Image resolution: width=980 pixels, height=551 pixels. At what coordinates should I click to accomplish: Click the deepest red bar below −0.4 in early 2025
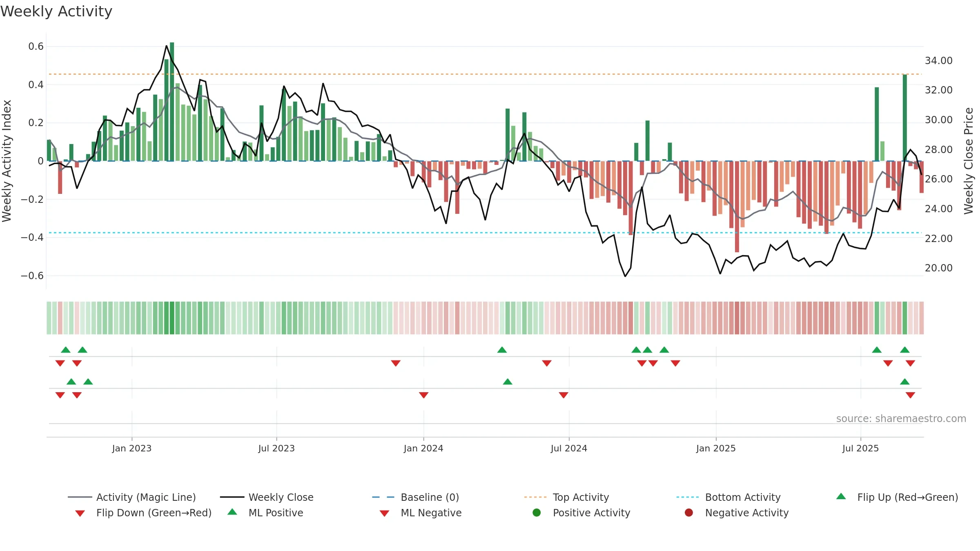[737, 207]
